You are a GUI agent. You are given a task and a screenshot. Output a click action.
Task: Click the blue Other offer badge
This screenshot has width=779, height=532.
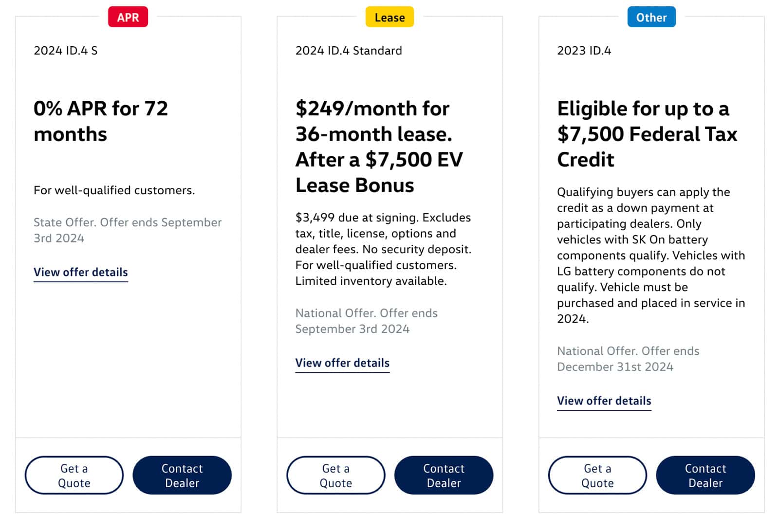(651, 17)
